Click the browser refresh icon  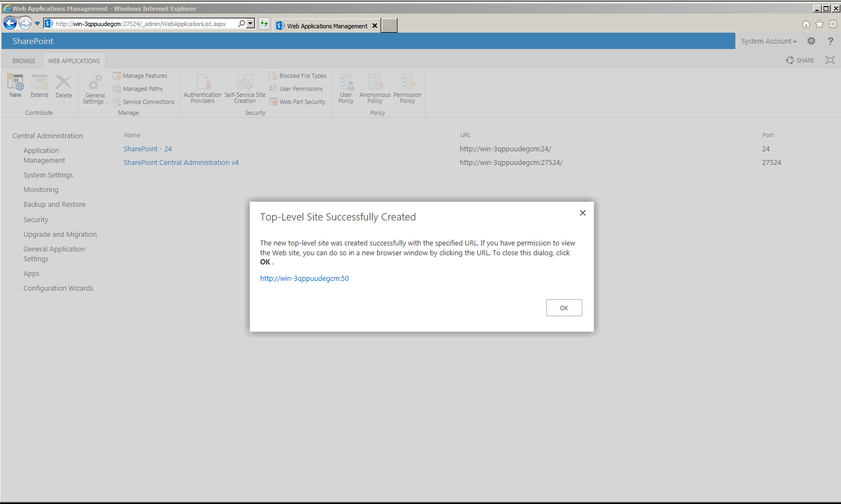click(x=264, y=23)
